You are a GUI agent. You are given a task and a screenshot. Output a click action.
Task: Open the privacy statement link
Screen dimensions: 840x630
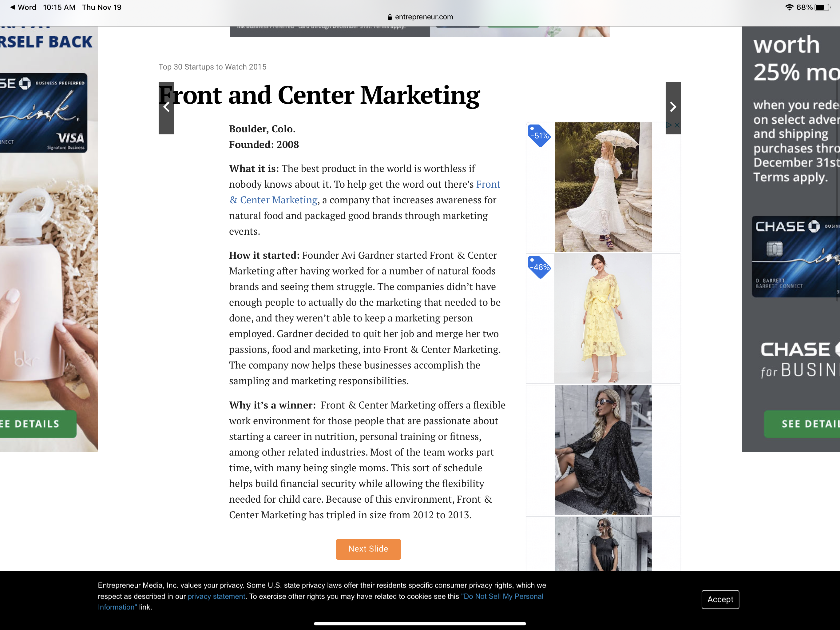216,596
